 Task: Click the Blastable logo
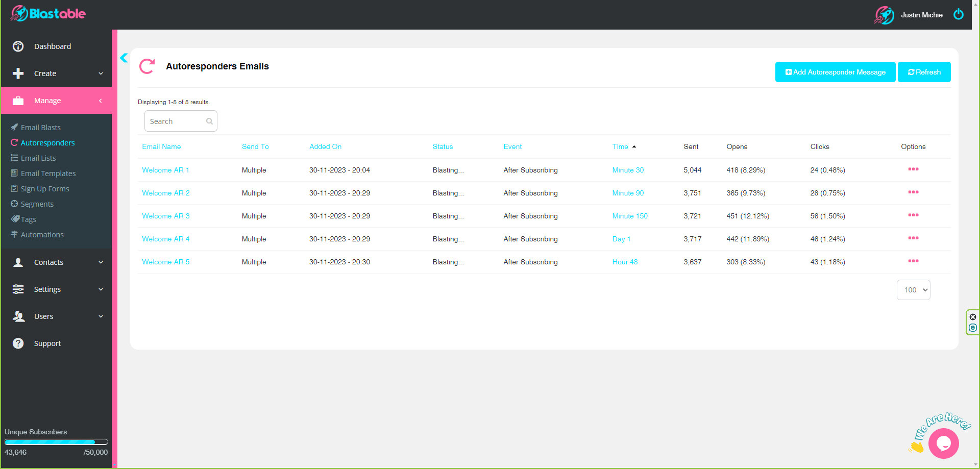pos(48,14)
